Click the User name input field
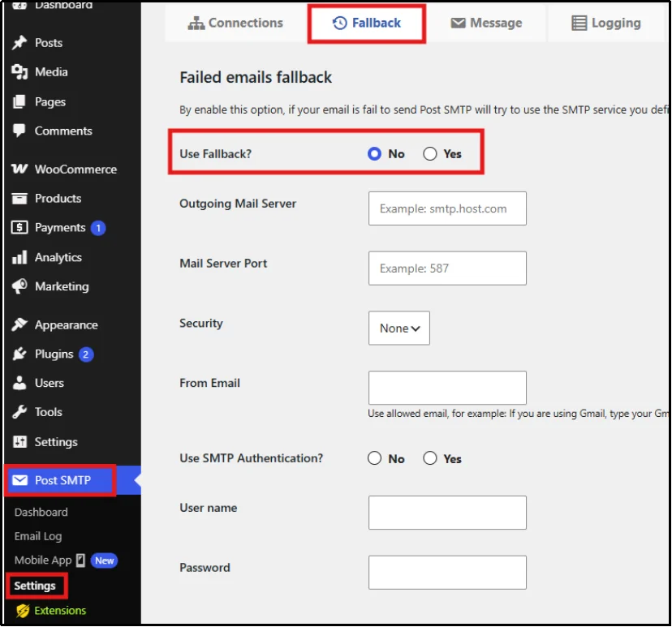This screenshot has height=627, width=672. tap(447, 513)
